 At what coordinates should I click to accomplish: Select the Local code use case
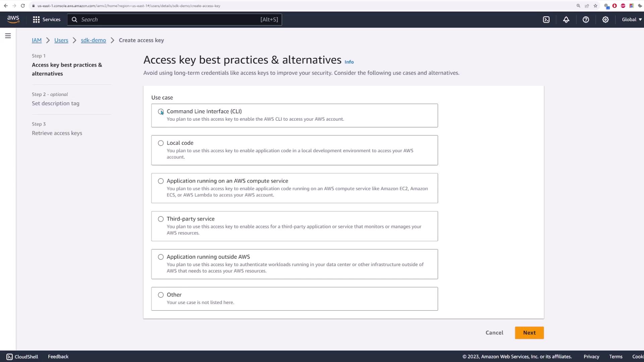click(161, 143)
